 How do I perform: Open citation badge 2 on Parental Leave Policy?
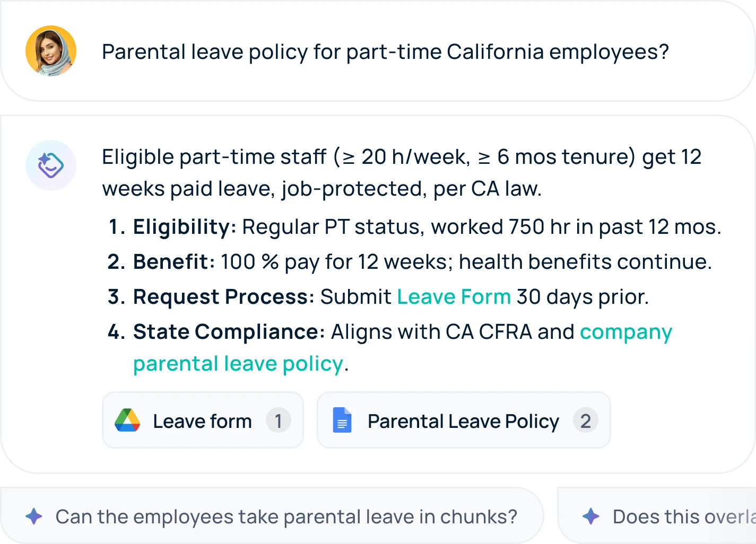point(585,420)
